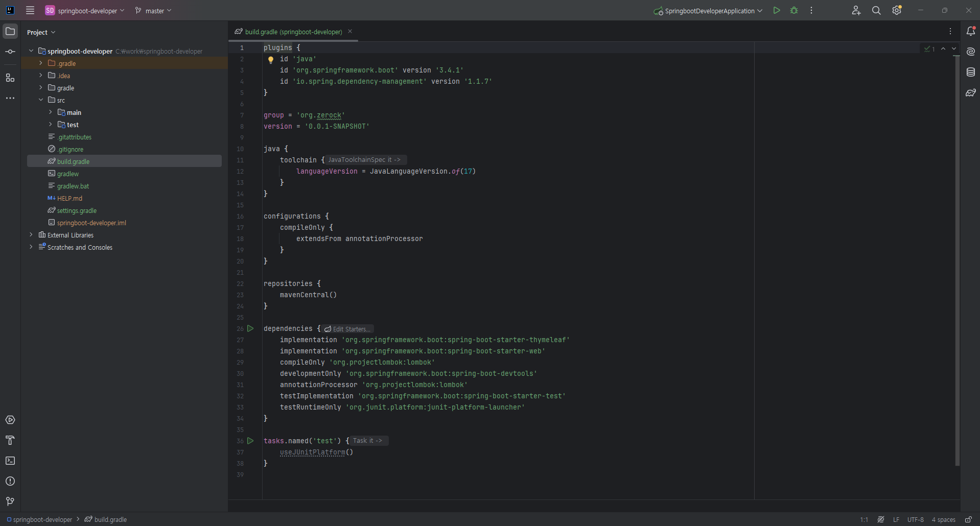Click the Edit Starters inlay link
Viewport: 980px width, 526px height.
(x=347, y=329)
